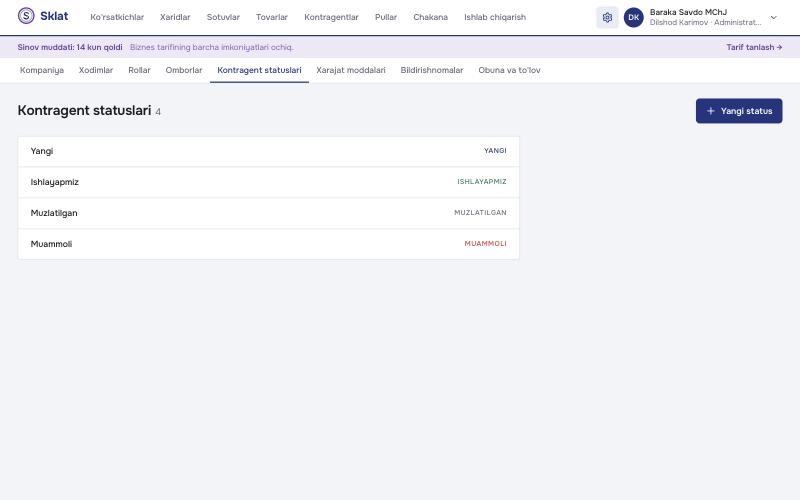Viewport: 800px width, 500px height.
Task: Click the Sinov muddati trial notice text
Action: tap(70, 47)
